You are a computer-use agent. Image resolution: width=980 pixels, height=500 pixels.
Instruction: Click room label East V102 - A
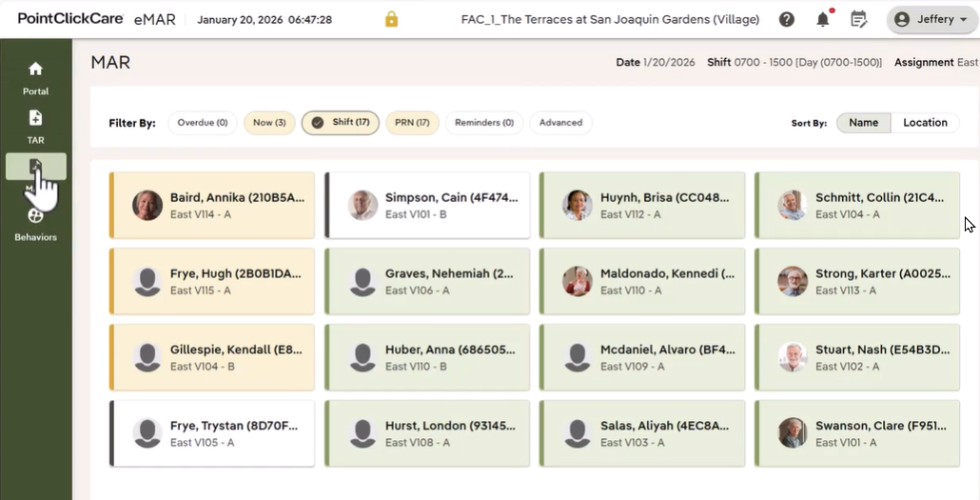(x=847, y=367)
